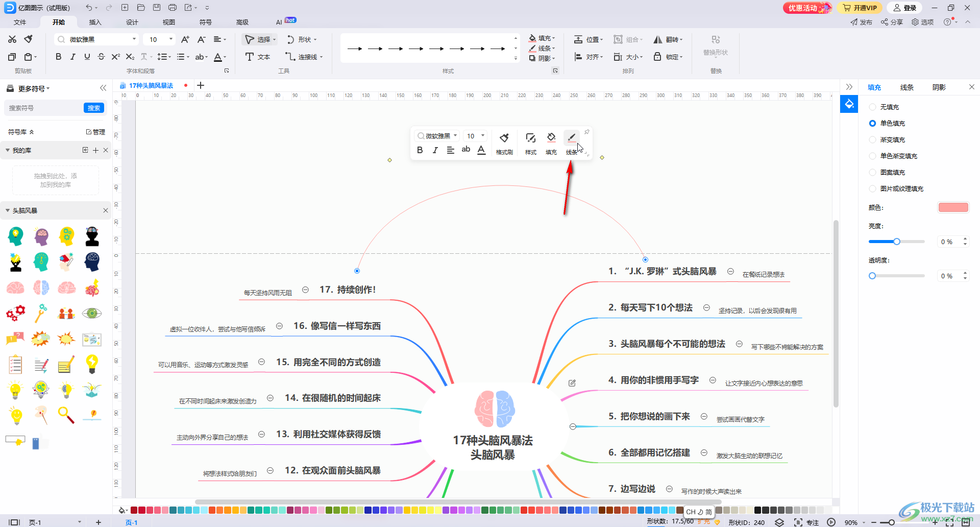Open the ribbon font name dropdown
This screenshot has height=527, width=980.
[134, 39]
